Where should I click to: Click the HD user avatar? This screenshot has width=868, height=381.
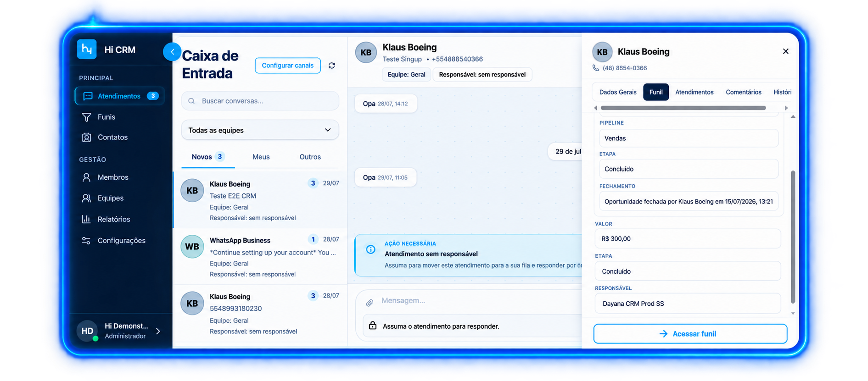pyautogui.click(x=87, y=331)
